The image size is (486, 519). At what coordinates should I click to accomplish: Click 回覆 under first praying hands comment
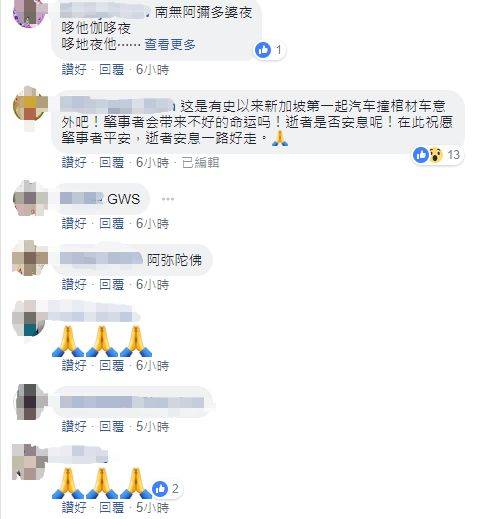tap(111, 365)
